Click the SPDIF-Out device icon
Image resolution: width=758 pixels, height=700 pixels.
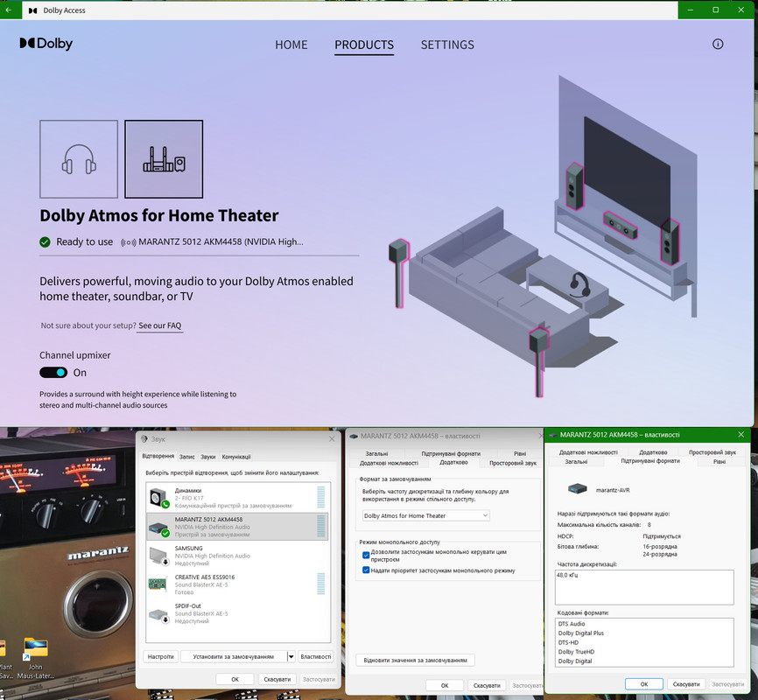click(158, 615)
